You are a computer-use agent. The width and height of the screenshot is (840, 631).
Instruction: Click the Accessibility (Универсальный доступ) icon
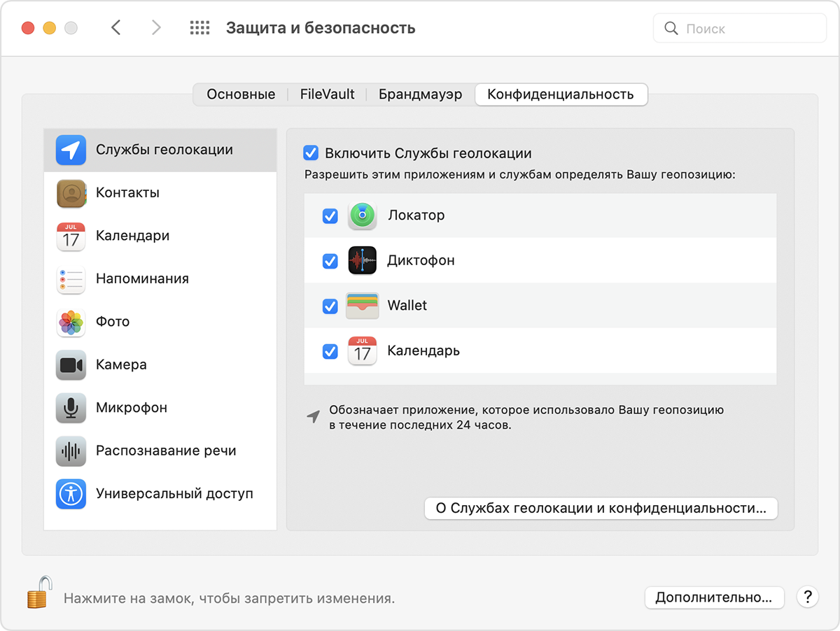[x=71, y=494]
